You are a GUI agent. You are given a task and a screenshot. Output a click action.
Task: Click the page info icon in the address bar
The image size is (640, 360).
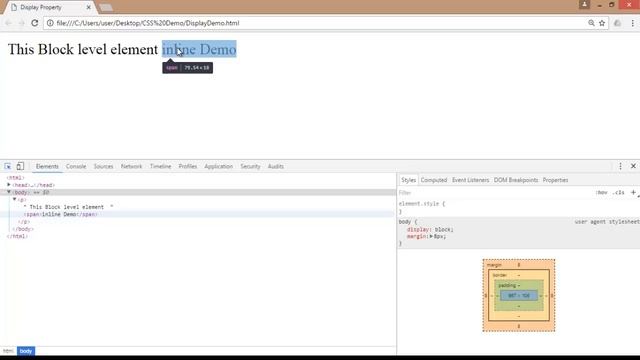point(50,23)
